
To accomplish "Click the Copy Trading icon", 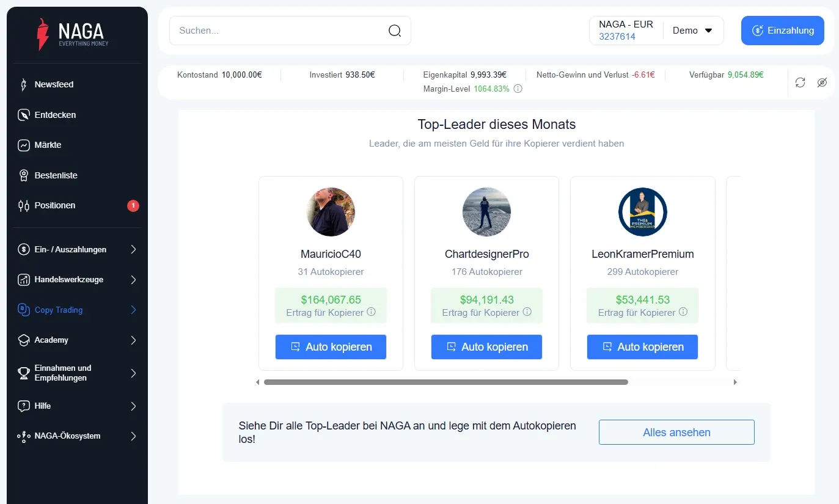I will tap(24, 310).
